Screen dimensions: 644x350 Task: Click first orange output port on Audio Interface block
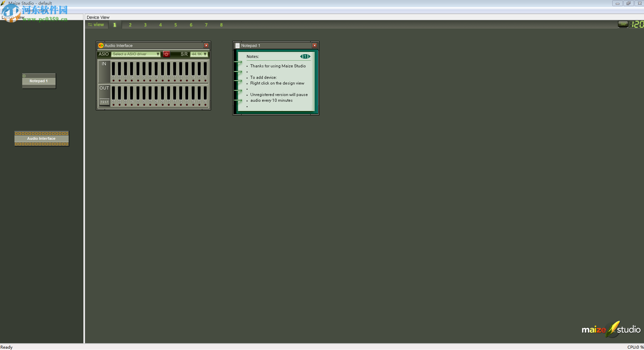tap(16, 144)
